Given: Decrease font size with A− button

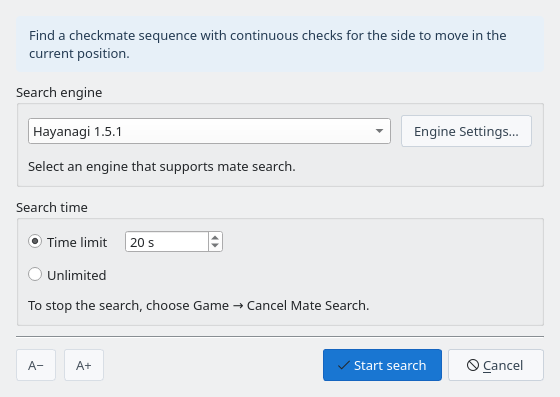Looking at the screenshot, I should [x=36, y=365].
